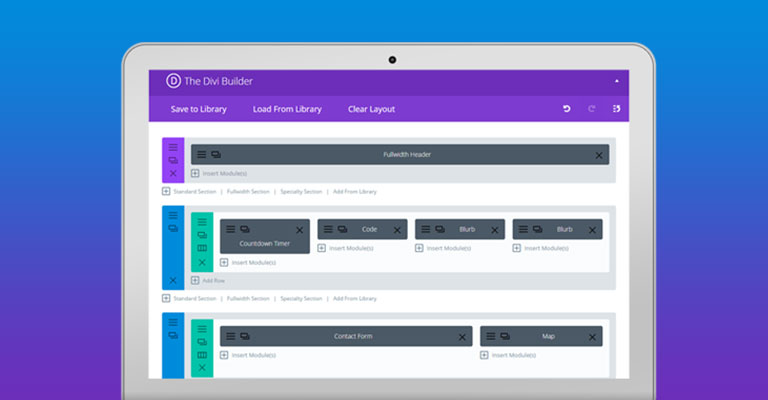The image size is (768, 400).
Task: Clone the purple fullwidth section
Action: coord(173,161)
